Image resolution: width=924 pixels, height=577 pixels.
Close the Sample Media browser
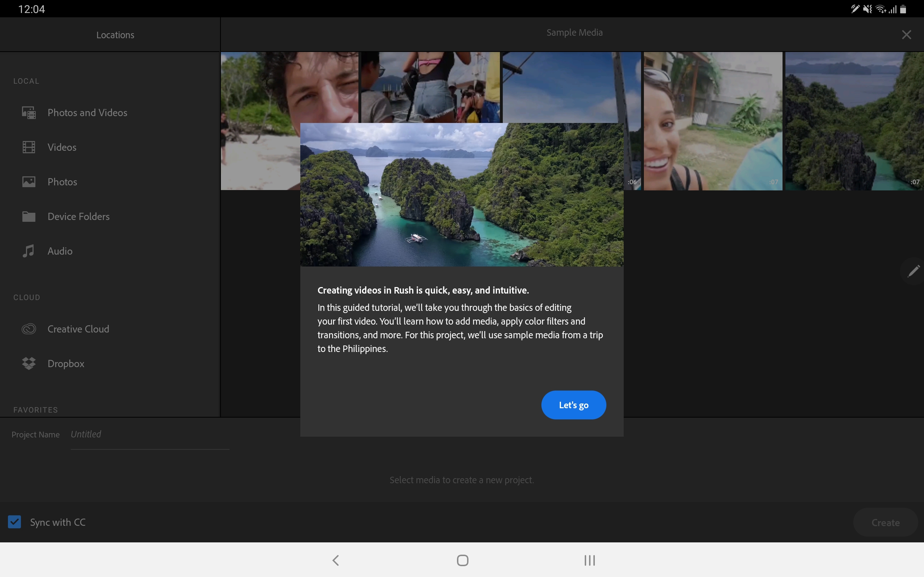click(x=906, y=35)
